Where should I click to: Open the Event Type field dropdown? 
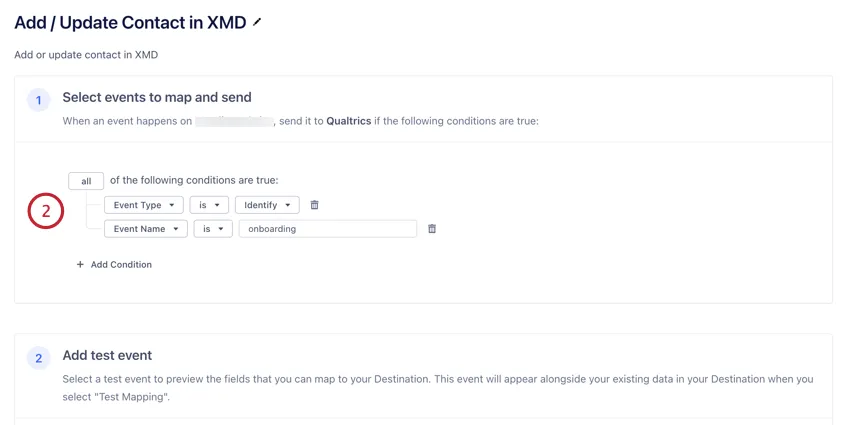[144, 205]
